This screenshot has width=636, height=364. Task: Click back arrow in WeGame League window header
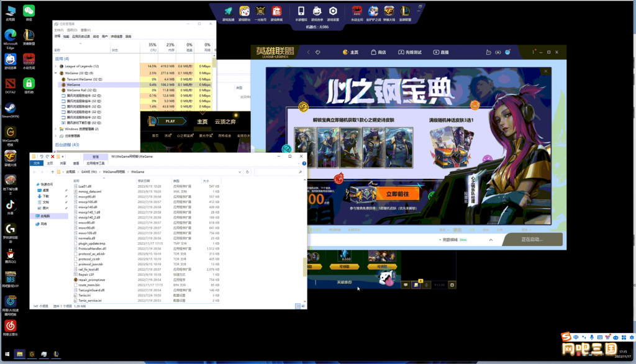coord(308,52)
